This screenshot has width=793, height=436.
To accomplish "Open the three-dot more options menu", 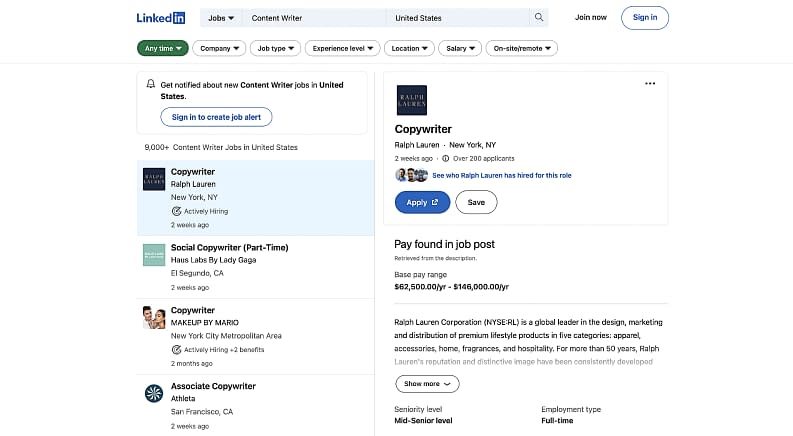I will [x=650, y=83].
